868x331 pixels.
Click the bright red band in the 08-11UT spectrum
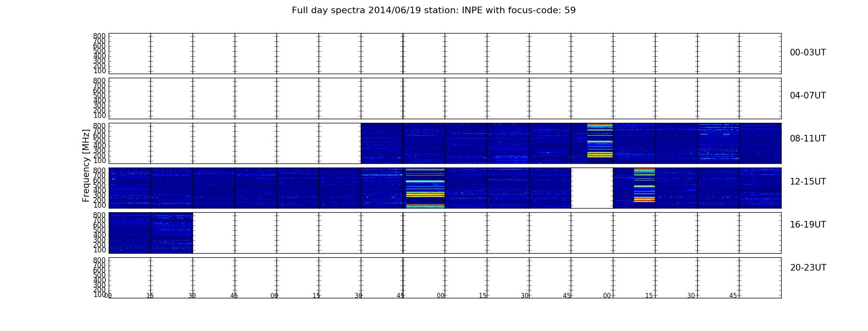point(600,154)
